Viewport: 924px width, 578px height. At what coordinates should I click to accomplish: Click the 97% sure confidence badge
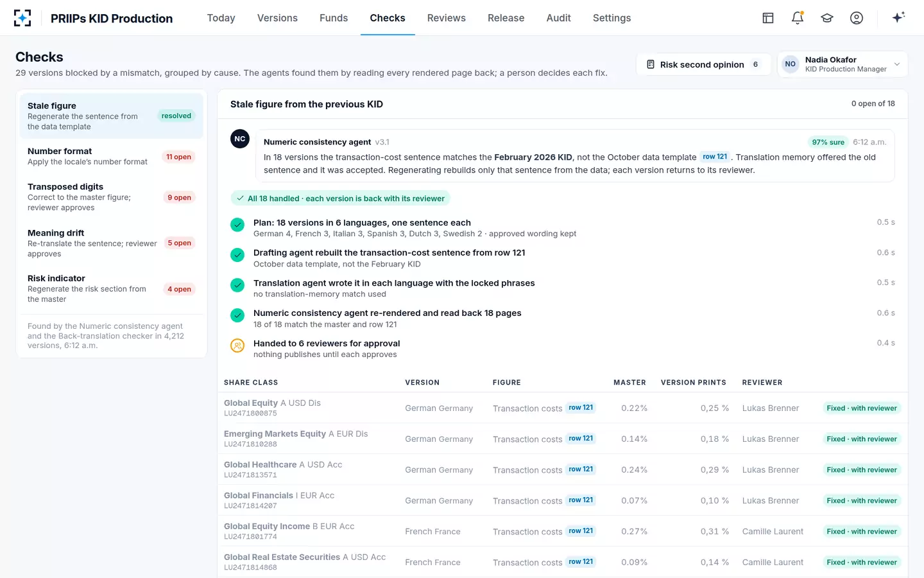point(828,142)
